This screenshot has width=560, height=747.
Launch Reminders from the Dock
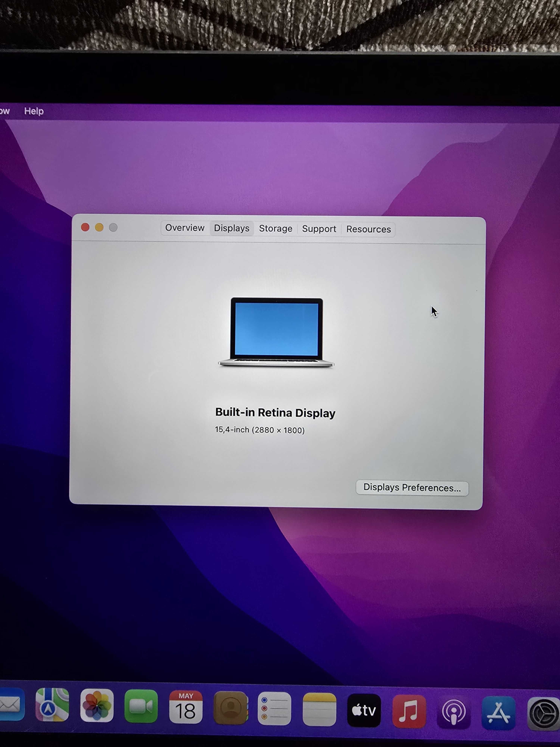tap(274, 709)
